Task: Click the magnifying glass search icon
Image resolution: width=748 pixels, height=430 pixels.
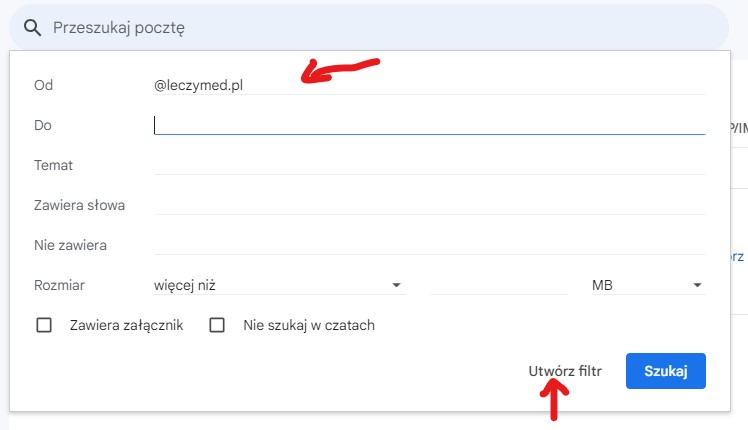Action: [x=32, y=28]
